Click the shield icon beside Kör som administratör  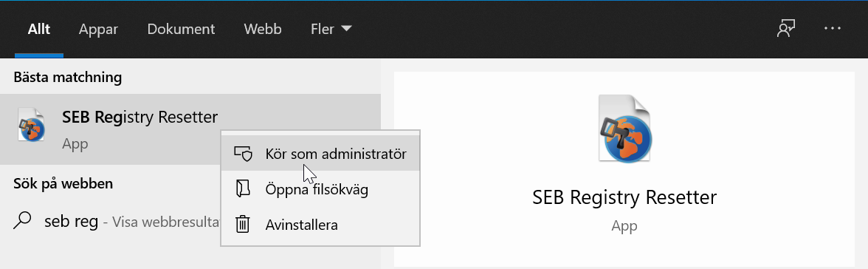pos(243,154)
